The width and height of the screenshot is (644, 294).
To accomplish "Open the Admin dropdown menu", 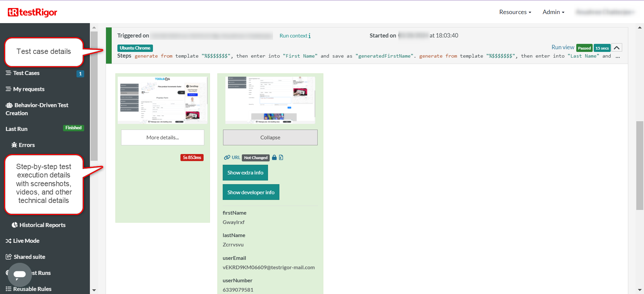I will (x=553, y=12).
